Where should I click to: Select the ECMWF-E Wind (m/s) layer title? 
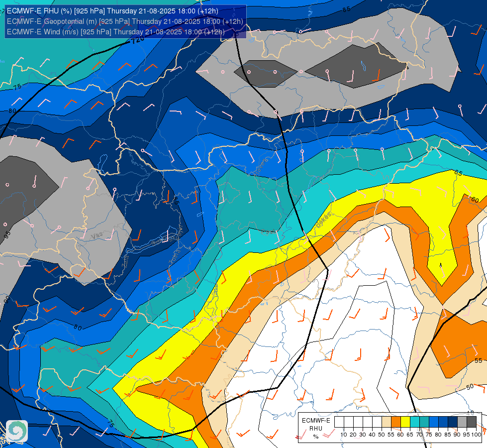pos(115,32)
